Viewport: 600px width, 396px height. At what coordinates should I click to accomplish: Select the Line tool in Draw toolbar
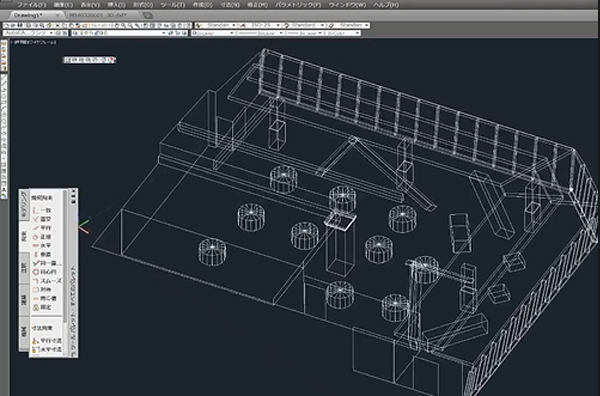(x=4, y=78)
